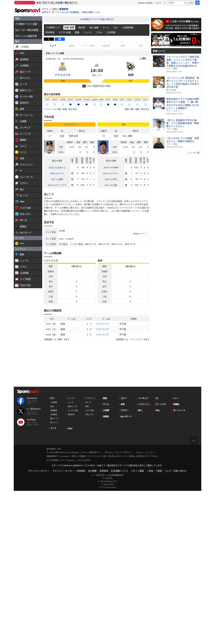Click the Sportsnavi logo in header

[x=27, y=10]
